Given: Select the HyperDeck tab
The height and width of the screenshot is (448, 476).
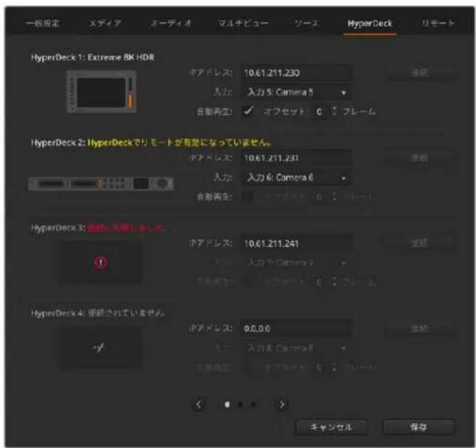Looking at the screenshot, I should [370, 23].
